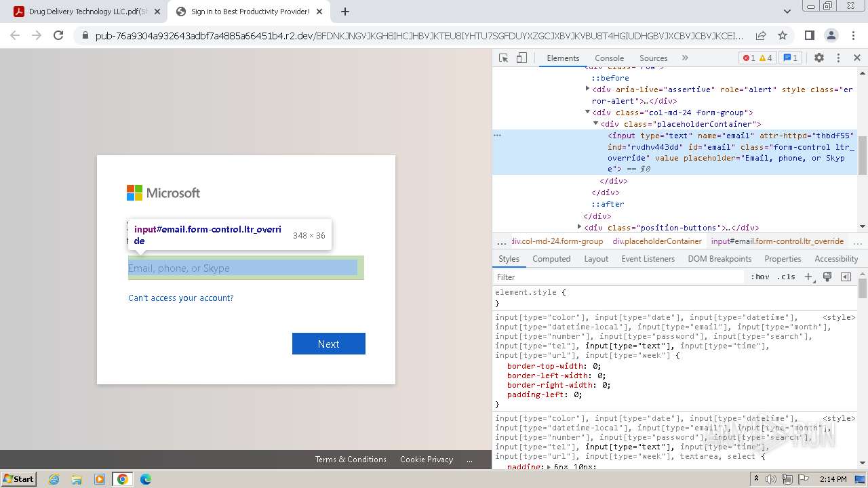Open the tab search dropdown arrow
868x488 pixels.
coord(787,12)
